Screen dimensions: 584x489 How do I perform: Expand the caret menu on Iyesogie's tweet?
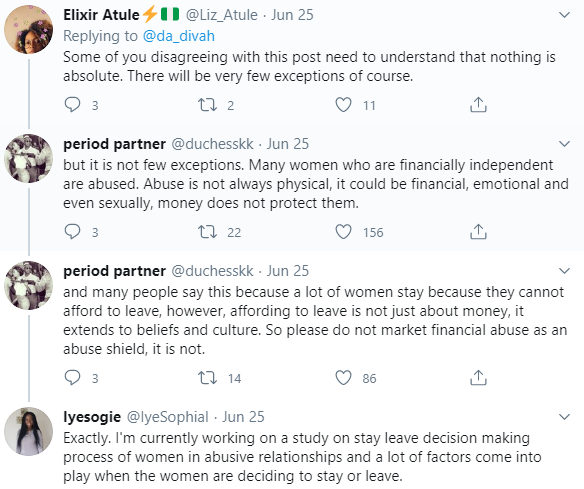click(565, 417)
